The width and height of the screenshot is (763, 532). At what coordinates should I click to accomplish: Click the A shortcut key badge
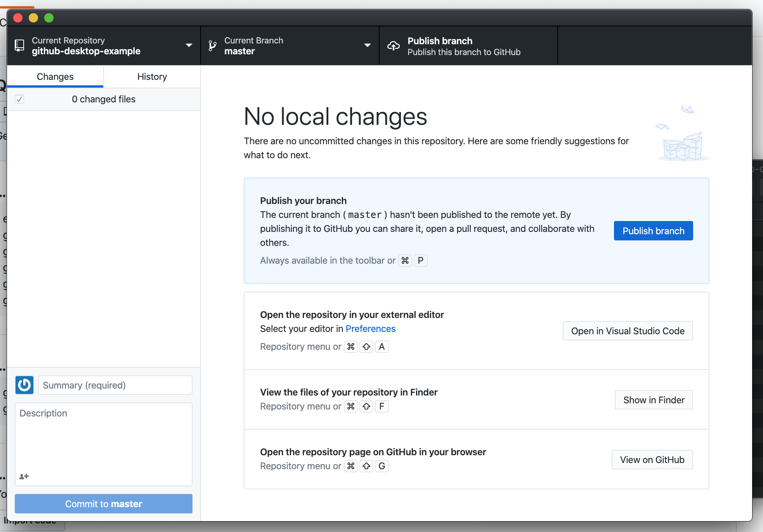(382, 347)
